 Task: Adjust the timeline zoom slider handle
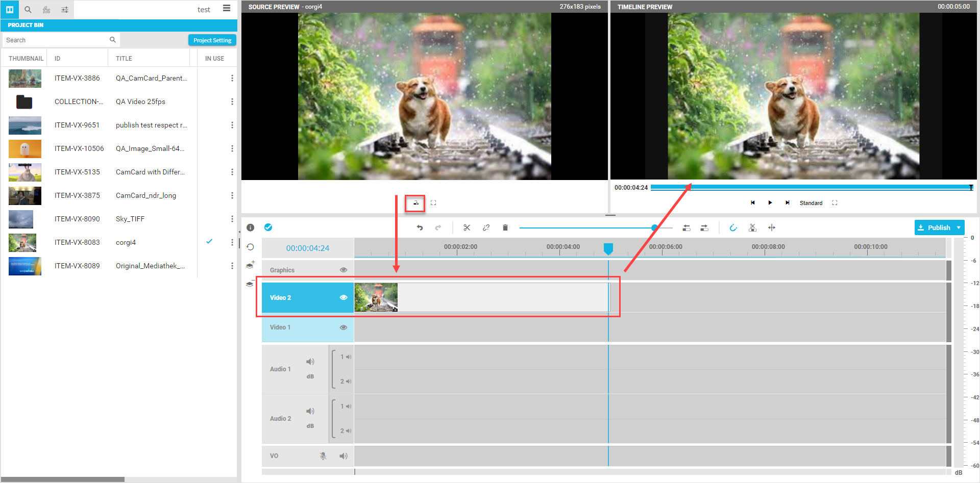(654, 227)
